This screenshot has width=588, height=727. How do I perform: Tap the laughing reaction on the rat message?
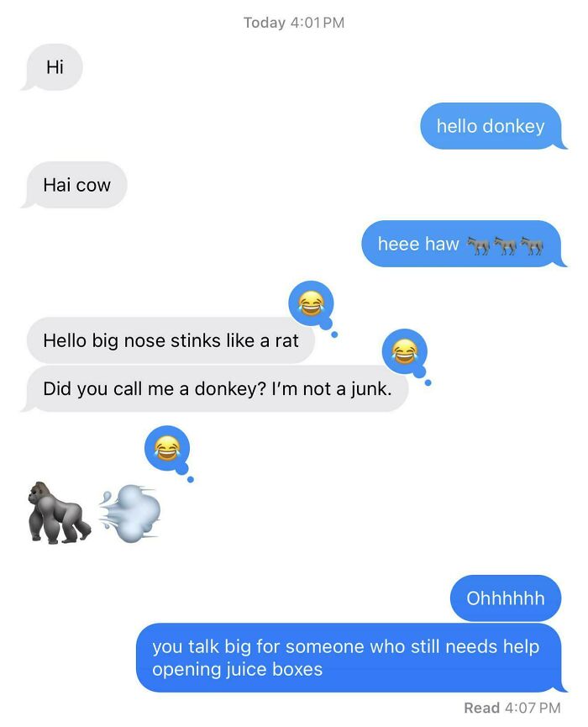(311, 303)
